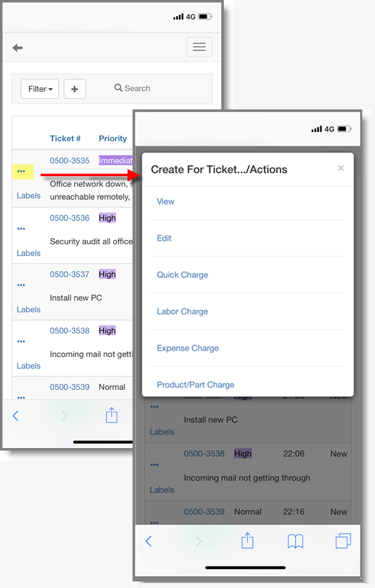Select Expense Charge action
375x588 pixels.
click(x=187, y=348)
